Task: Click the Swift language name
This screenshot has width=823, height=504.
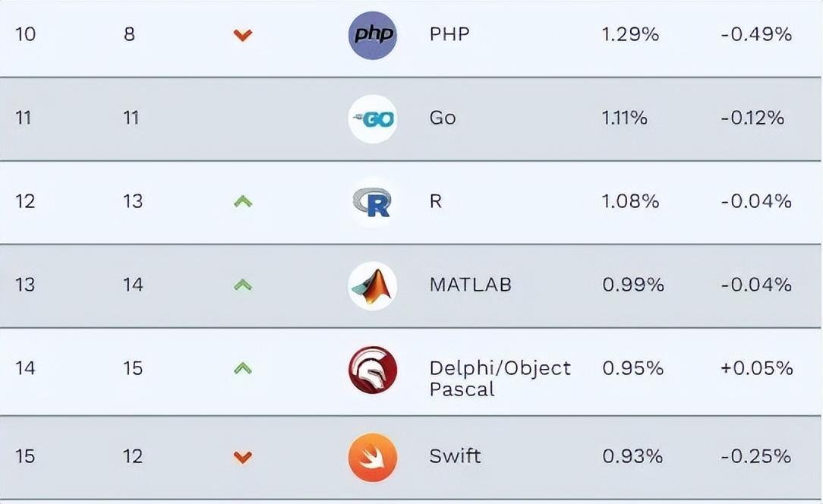Action: pos(455,455)
